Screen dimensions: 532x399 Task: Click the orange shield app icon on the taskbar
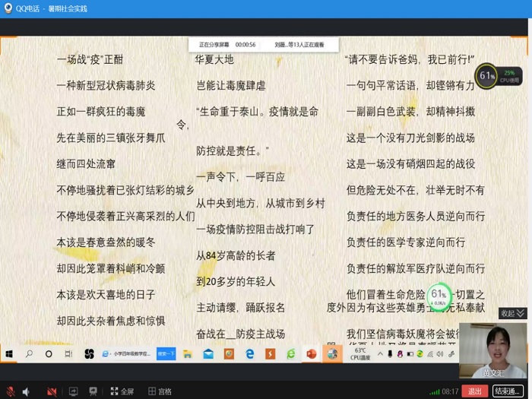pos(229,354)
